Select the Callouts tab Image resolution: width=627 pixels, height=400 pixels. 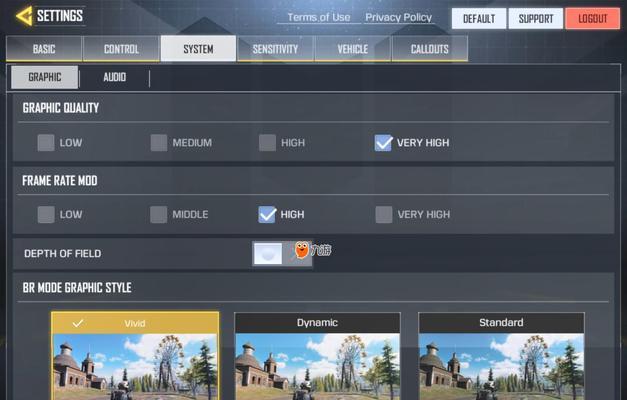tap(429, 49)
